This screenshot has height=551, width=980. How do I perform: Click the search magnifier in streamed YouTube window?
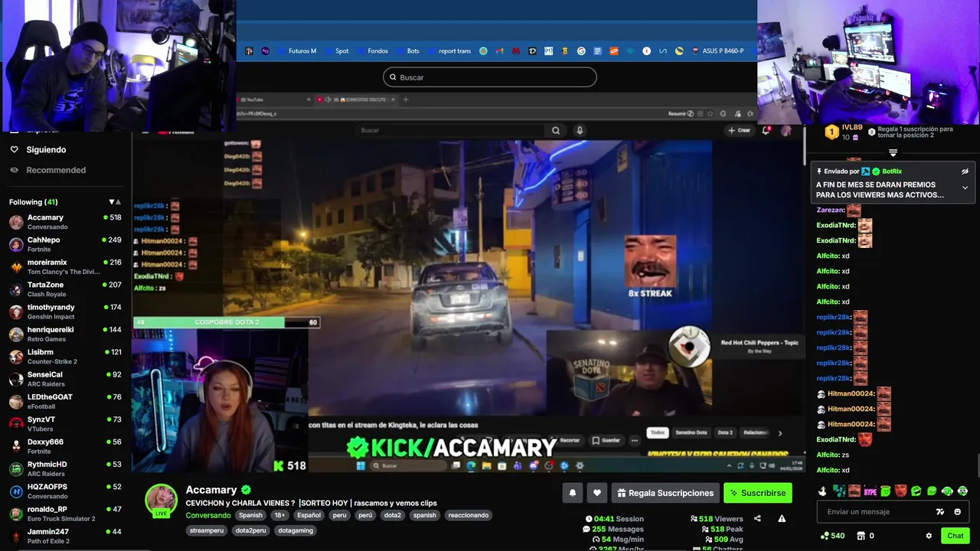click(x=556, y=130)
